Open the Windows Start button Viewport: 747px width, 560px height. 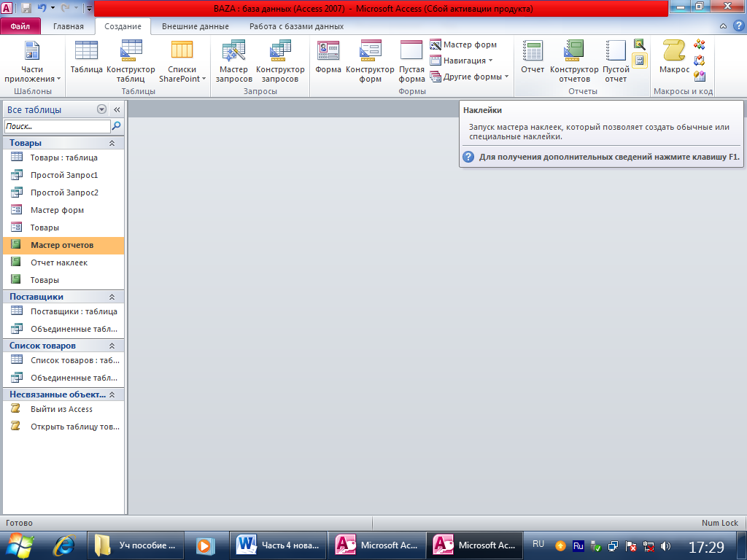20,545
